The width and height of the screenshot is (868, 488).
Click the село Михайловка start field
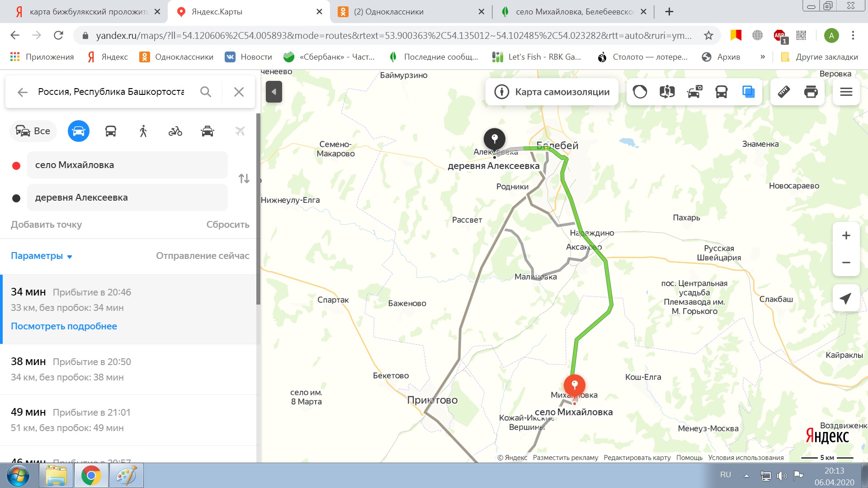(x=127, y=165)
